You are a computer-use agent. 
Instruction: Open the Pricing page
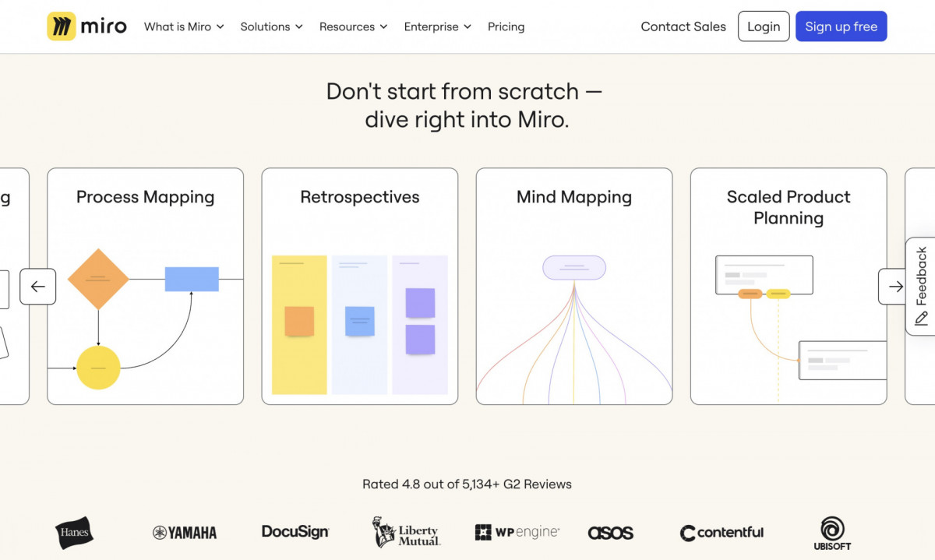pos(506,26)
